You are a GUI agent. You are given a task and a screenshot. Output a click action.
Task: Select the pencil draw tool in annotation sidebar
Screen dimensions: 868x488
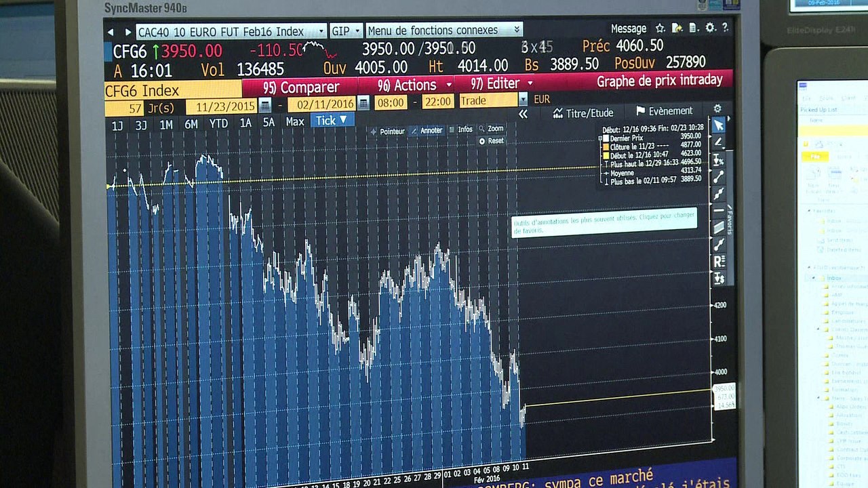pos(719,142)
